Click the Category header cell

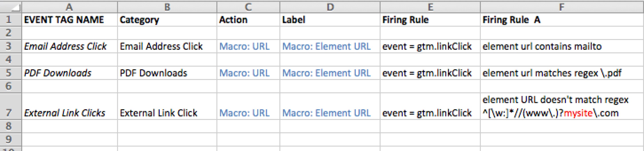point(167,20)
